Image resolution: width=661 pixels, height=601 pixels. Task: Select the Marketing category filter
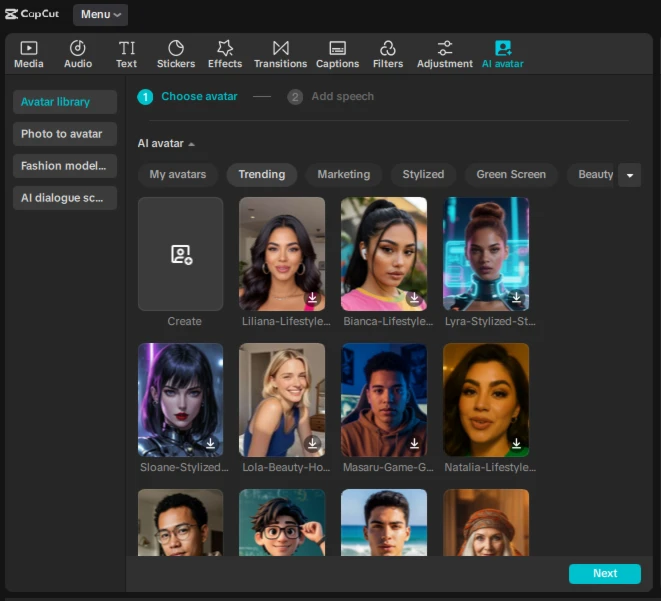click(343, 175)
